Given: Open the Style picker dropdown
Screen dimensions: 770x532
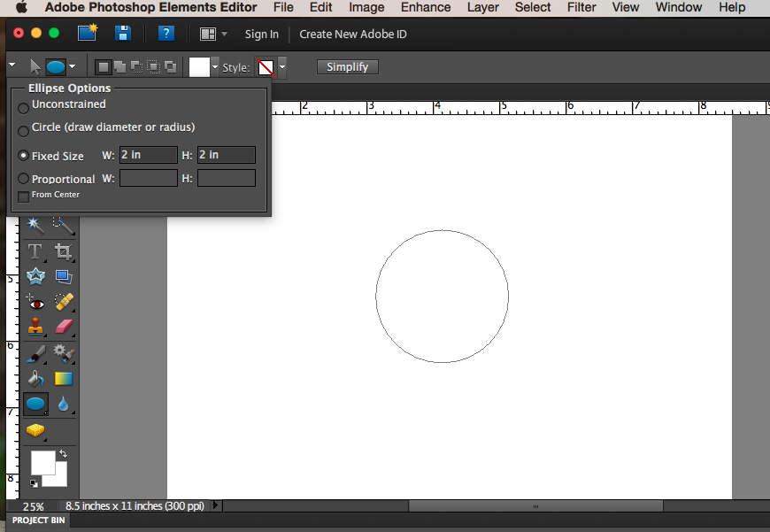Looking at the screenshot, I should click(281, 66).
